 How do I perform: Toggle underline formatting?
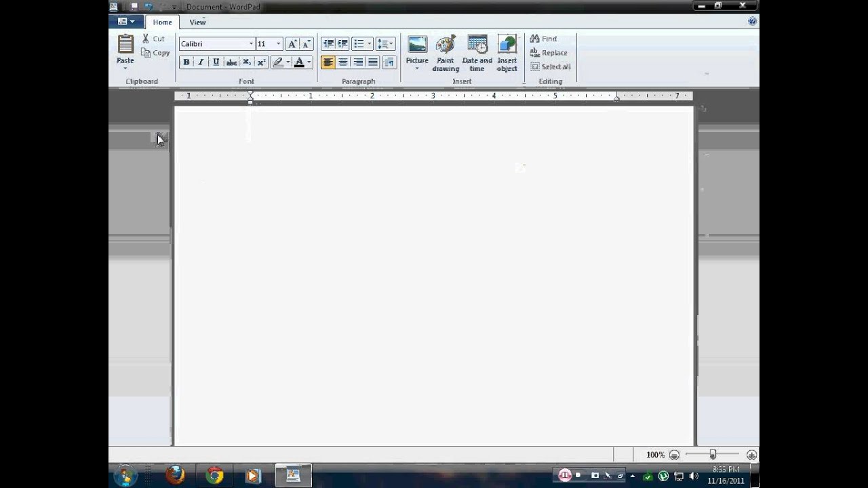(216, 62)
